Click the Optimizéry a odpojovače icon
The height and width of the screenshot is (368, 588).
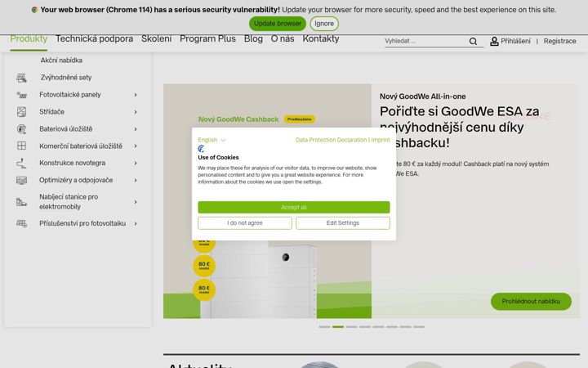22,180
